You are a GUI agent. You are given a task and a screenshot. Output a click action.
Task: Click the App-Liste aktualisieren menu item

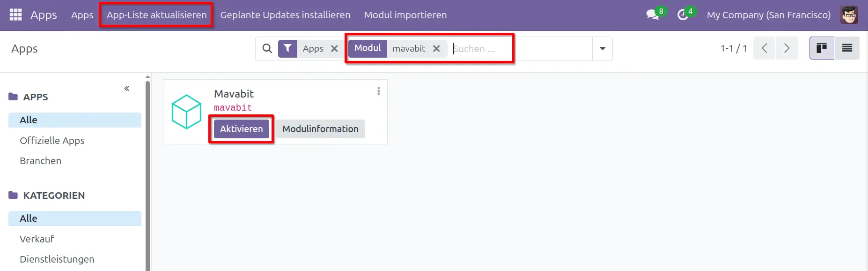[156, 15]
